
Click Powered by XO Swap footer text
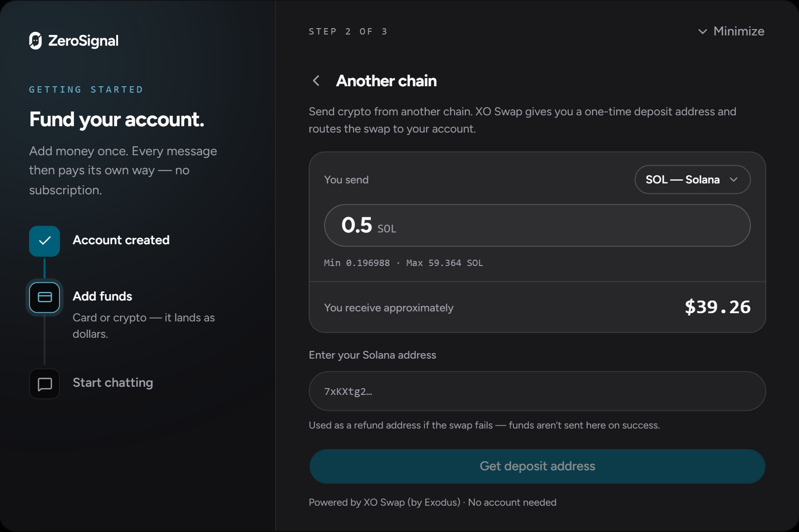click(433, 502)
